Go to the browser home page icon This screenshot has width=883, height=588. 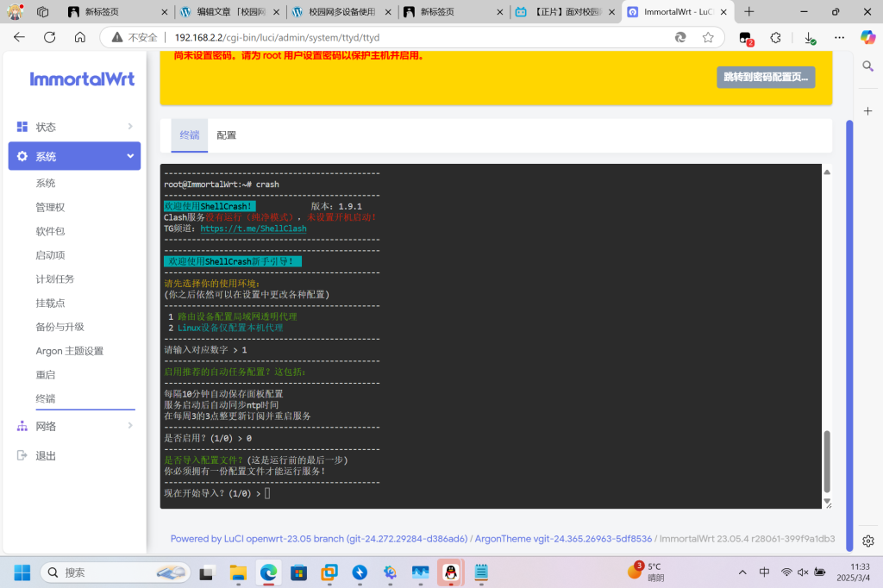click(x=79, y=38)
